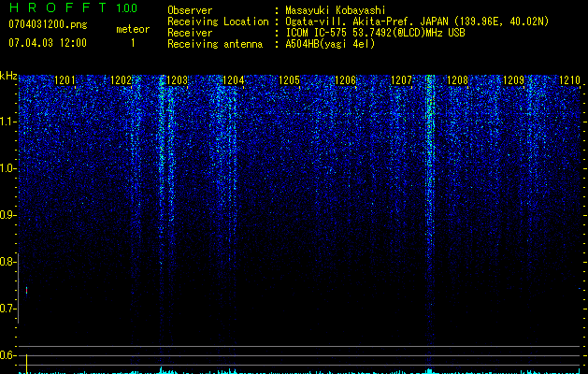Click the 1206 time marker
588x374 pixels.
[x=345, y=80]
